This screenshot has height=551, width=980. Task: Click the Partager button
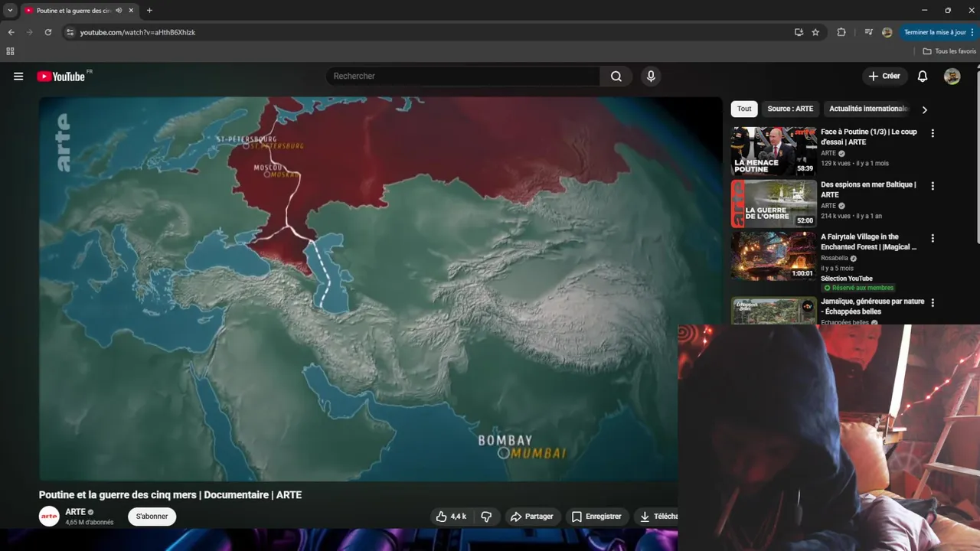[x=532, y=517]
